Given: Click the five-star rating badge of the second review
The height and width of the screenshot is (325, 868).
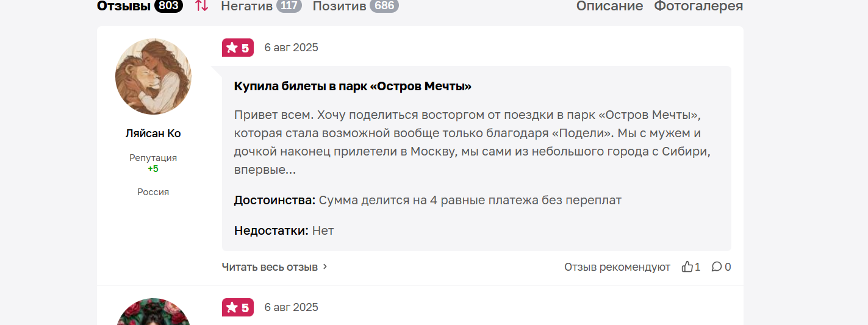Looking at the screenshot, I should click(x=238, y=307).
